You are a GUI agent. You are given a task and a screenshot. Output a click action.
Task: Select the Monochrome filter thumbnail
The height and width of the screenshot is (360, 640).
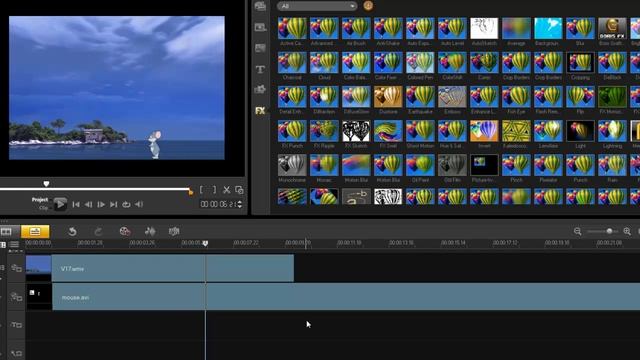292,165
